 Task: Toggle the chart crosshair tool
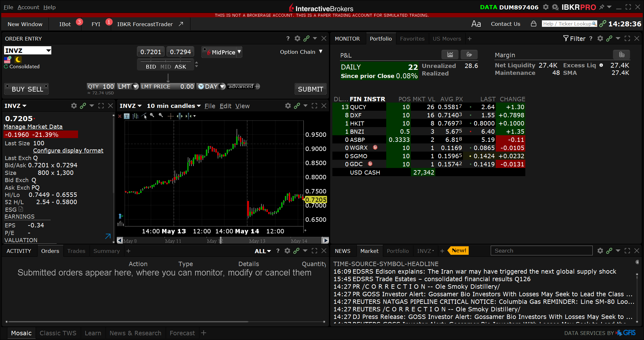(x=171, y=116)
